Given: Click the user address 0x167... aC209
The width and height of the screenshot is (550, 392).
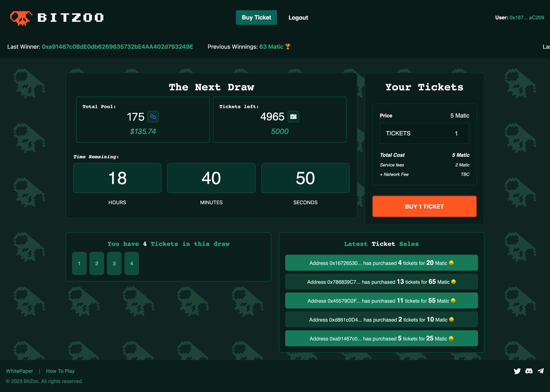Looking at the screenshot, I should [527, 18].
